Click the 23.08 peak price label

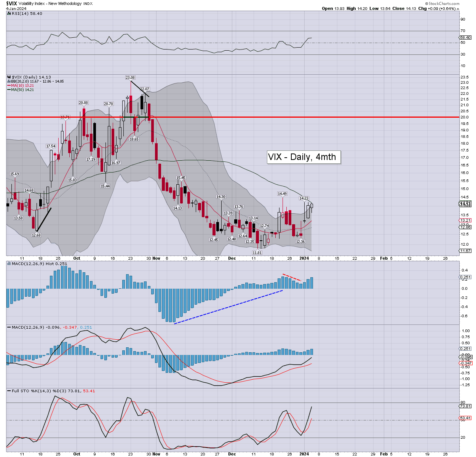pos(131,78)
